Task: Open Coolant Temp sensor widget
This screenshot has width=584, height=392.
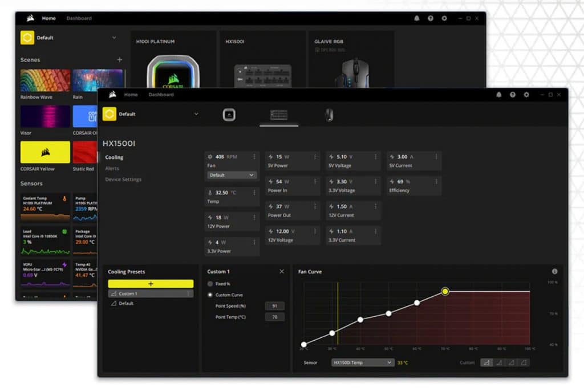Action: (x=45, y=208)
